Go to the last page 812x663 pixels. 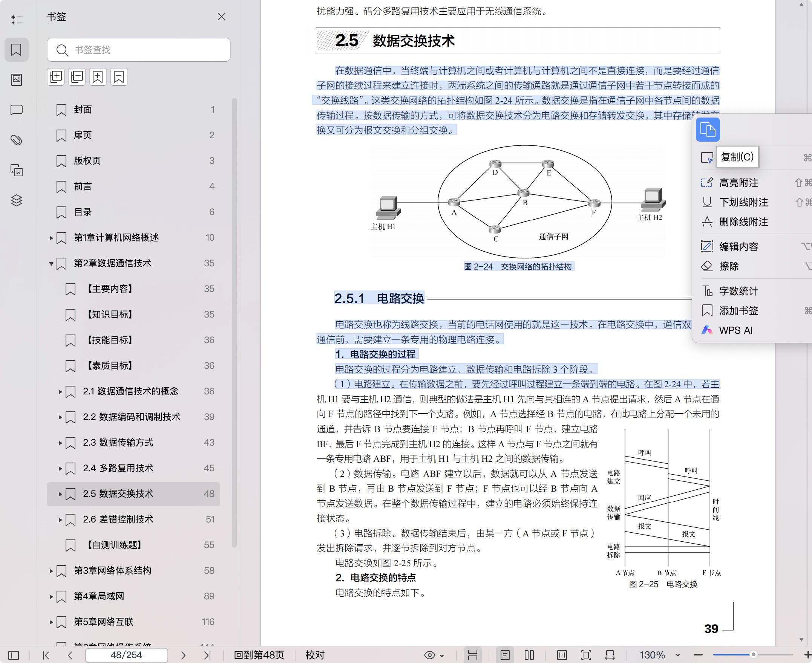pyautogui.click(x=207, y=655)
